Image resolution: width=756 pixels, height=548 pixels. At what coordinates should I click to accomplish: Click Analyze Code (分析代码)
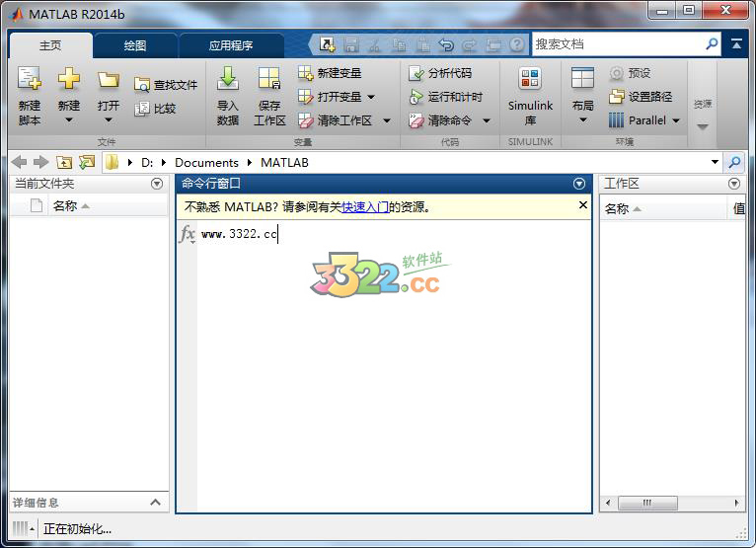[x=440, y=73]
